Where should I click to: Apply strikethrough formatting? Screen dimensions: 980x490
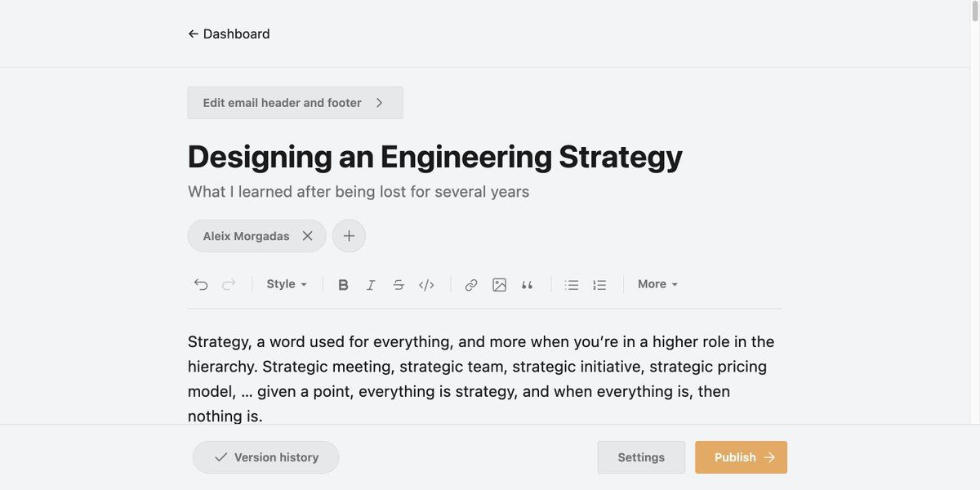pos(399,284)
